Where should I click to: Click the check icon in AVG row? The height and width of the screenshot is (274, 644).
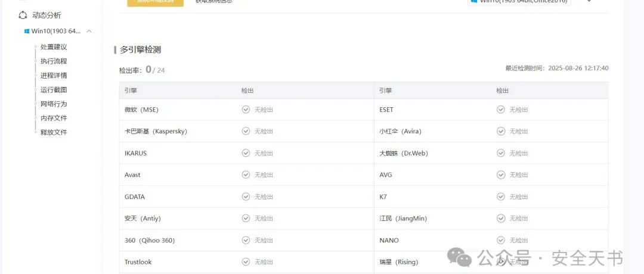coord(501,175)
